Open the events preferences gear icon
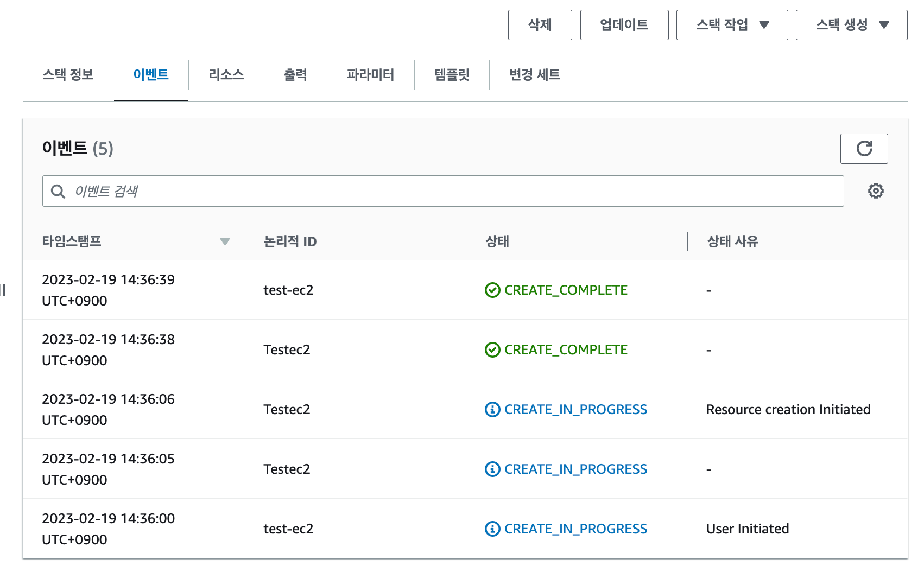 tap(875, 191)
